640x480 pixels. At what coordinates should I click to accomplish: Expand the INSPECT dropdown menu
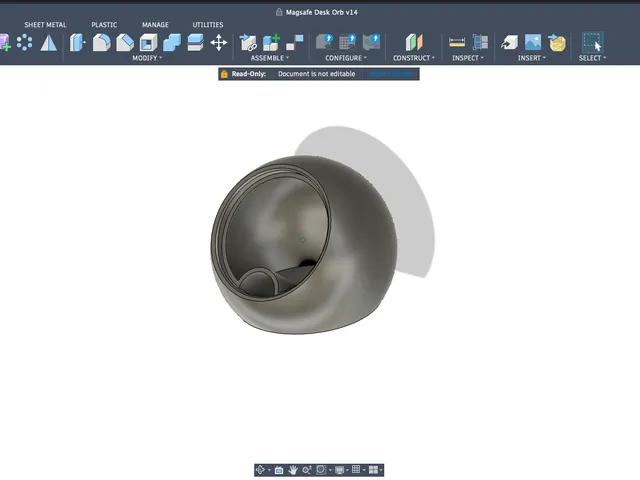pyautogui.click(x=468, y=58)
